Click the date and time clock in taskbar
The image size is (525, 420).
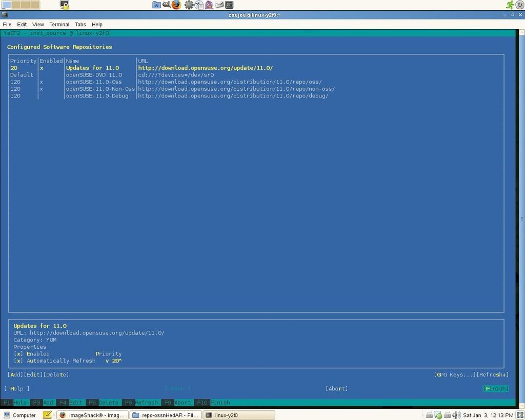488,415
